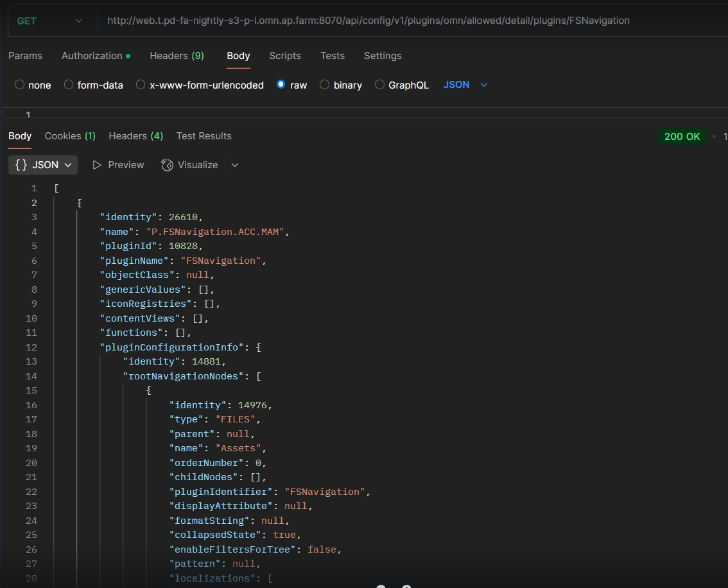Select the binary body radio button
Viewport: 728px width, 588px height.
click(x=324, y=85)
